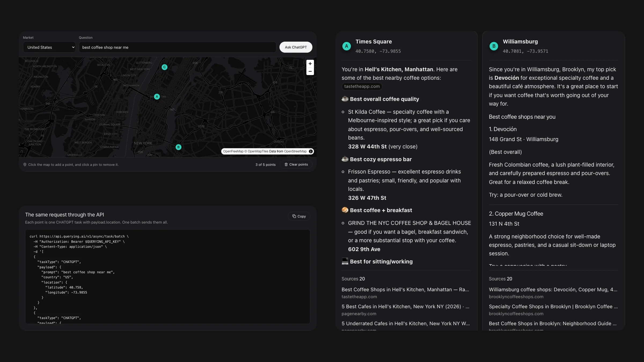Zoom out on the map

click(310, 71)
